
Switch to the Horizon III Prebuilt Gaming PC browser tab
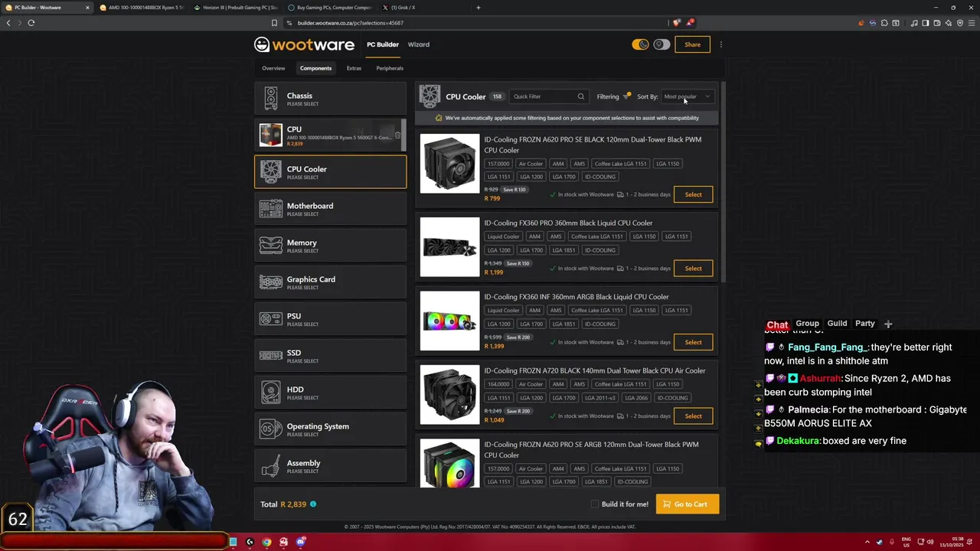pyautogui.click(x=235, y=8)
